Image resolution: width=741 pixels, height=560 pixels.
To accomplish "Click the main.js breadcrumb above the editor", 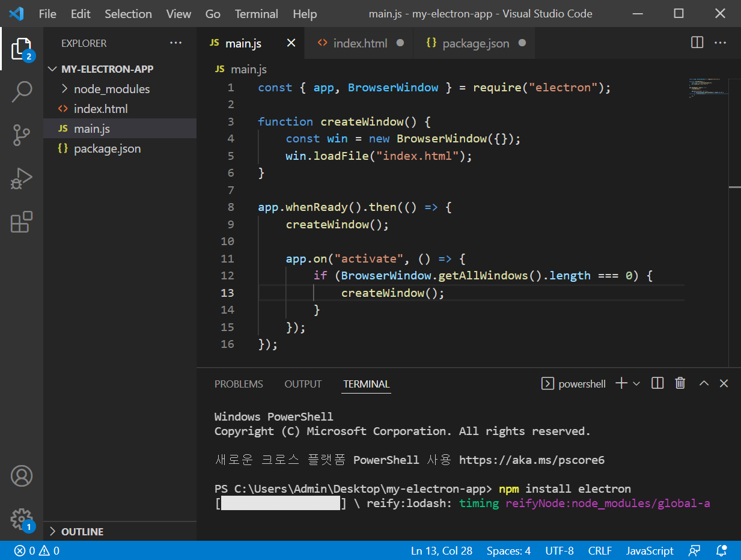I will [242, 69].
